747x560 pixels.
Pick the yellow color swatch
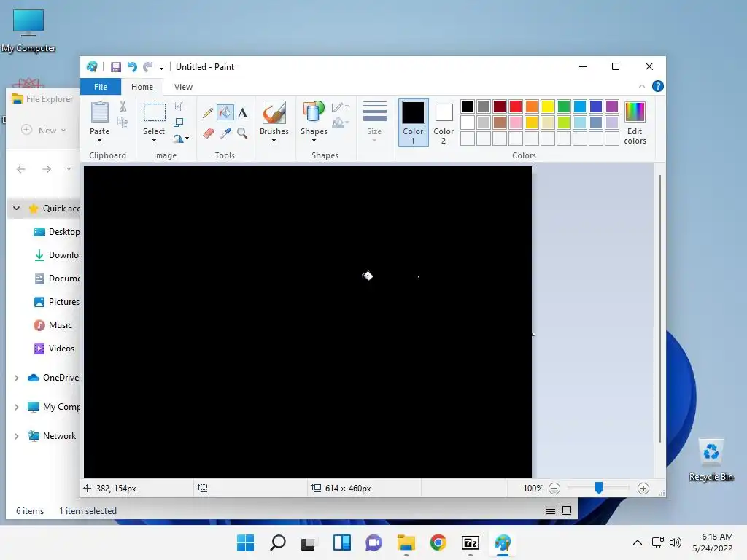(x=548, y=106)
